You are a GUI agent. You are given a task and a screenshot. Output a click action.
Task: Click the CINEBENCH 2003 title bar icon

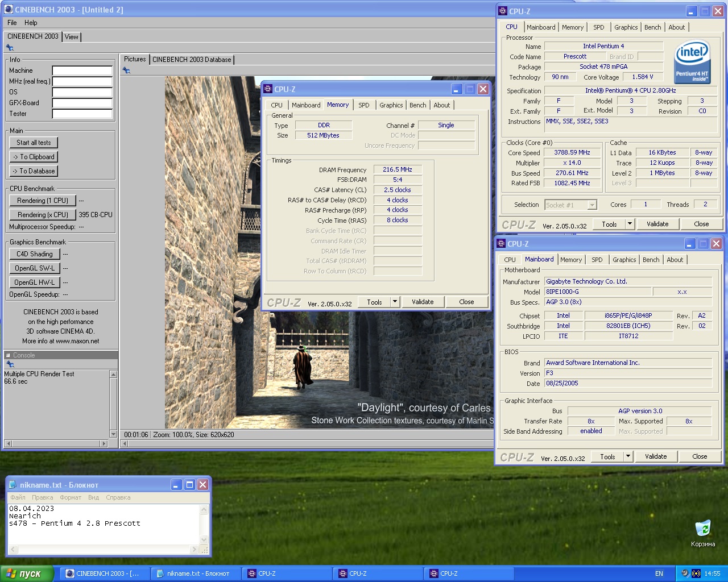coord(9,10)
